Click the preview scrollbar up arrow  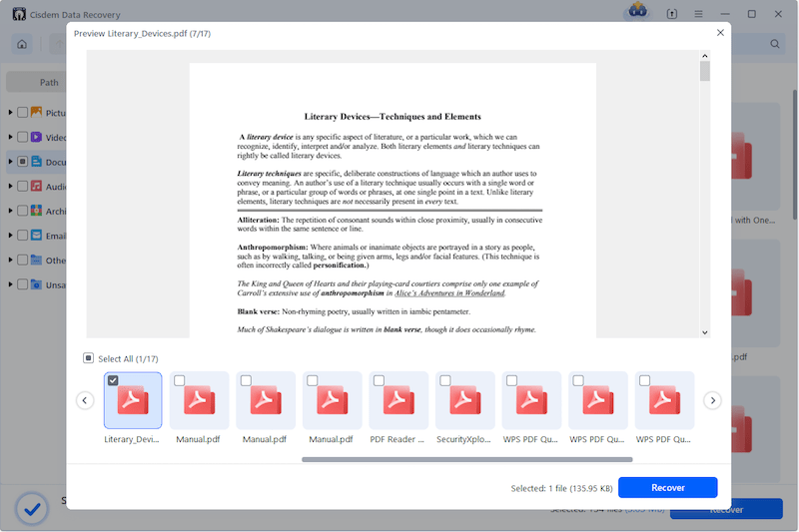tap(705, 56)
